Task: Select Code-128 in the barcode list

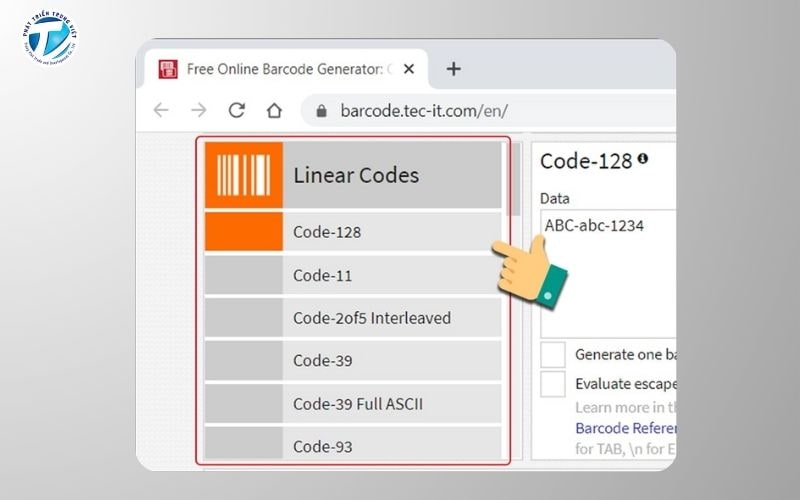Action: click(x=390, y=232)
